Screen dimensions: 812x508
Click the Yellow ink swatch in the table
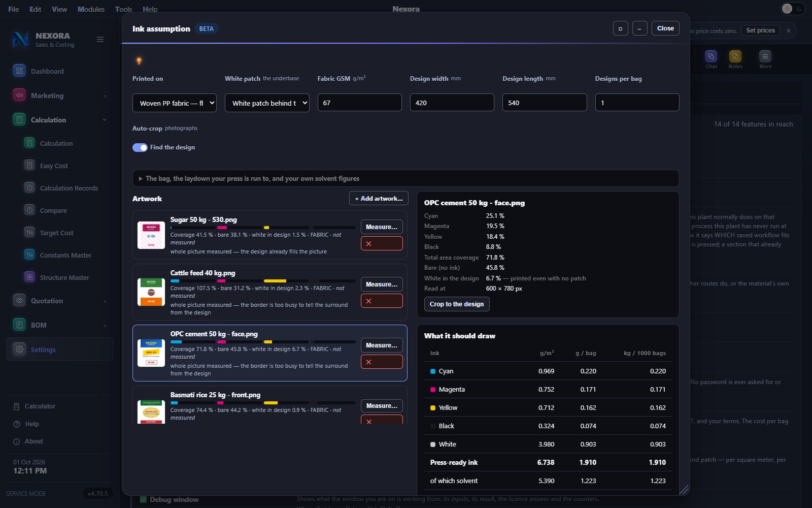click(x=433, y=408)
